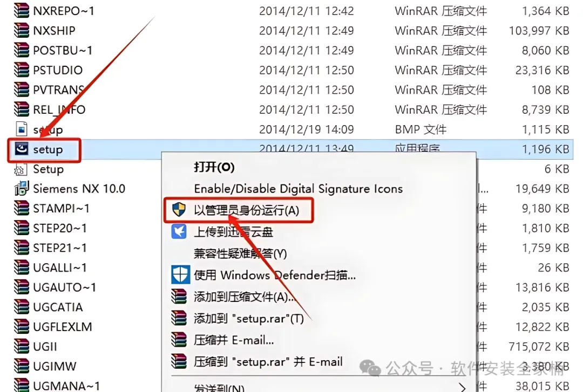
Task: Click WinRAR icon beside 压缩到 "setup.rar" 并 E-mail
Action: [x=179, y=361]
